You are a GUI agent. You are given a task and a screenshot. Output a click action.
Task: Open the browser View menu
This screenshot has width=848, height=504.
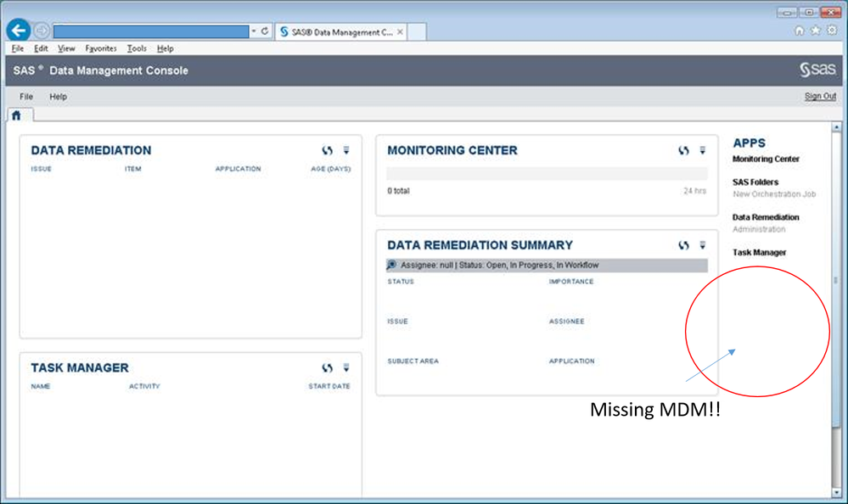click(x=66, y=48)
